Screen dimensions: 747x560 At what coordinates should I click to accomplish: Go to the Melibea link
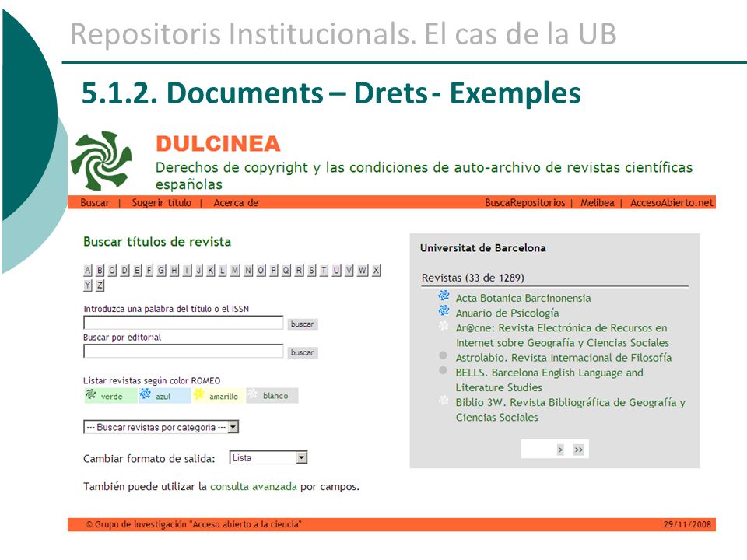click(x=597, y=203)
